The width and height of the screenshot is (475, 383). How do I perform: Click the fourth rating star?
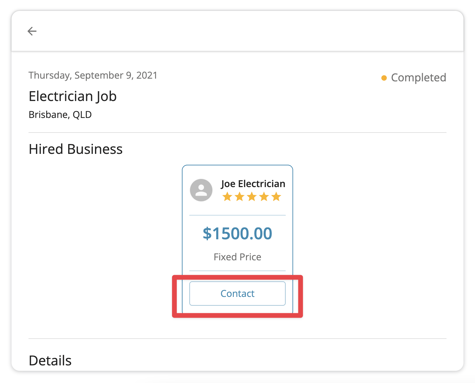(x=264, y=197)
